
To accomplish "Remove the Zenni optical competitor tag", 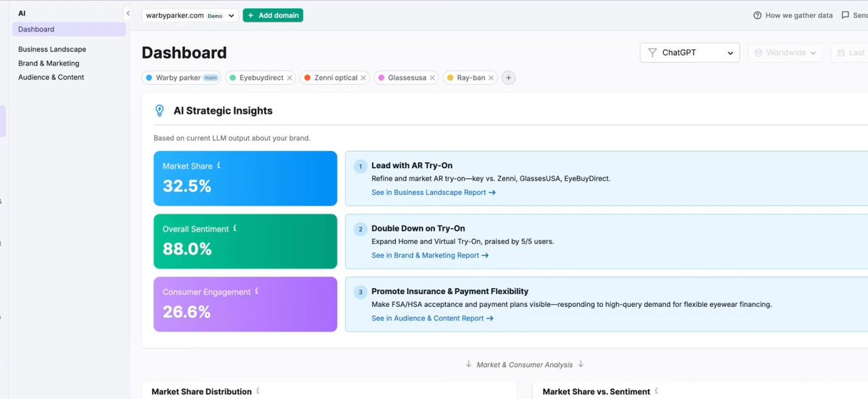I will click(x=363, y=78).
